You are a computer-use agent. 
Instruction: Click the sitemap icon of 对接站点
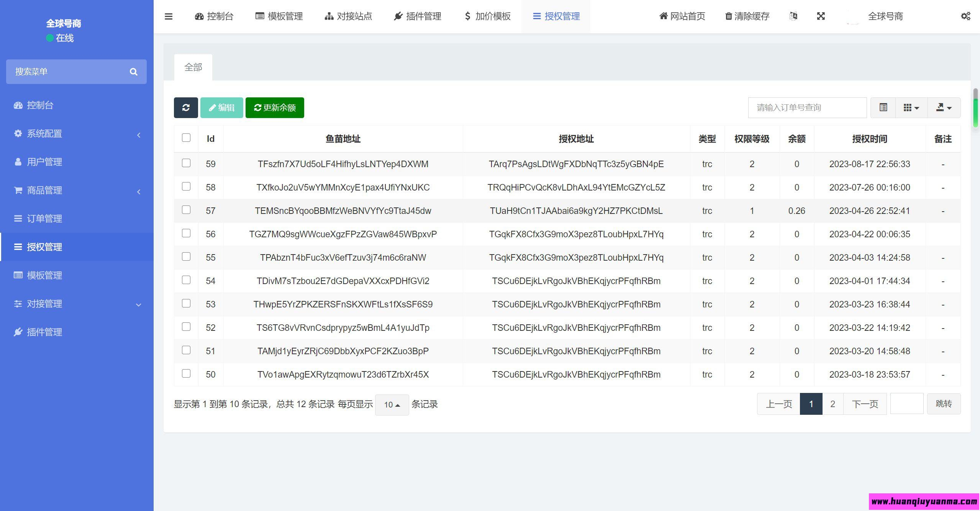point(329,16)
